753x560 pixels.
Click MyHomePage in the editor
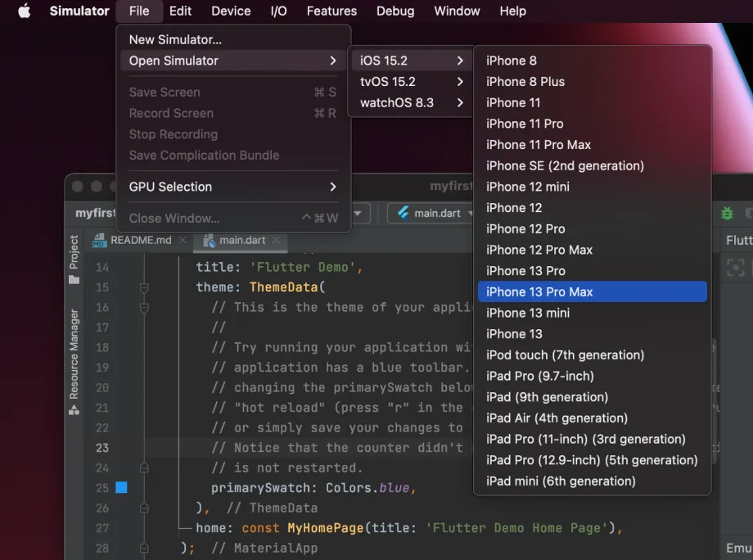point(326,528)
